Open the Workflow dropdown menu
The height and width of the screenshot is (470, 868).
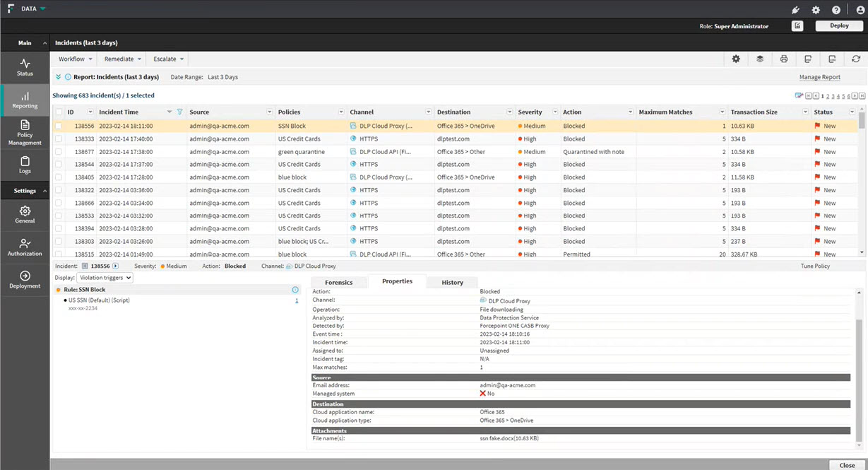[x=74, y=59]
